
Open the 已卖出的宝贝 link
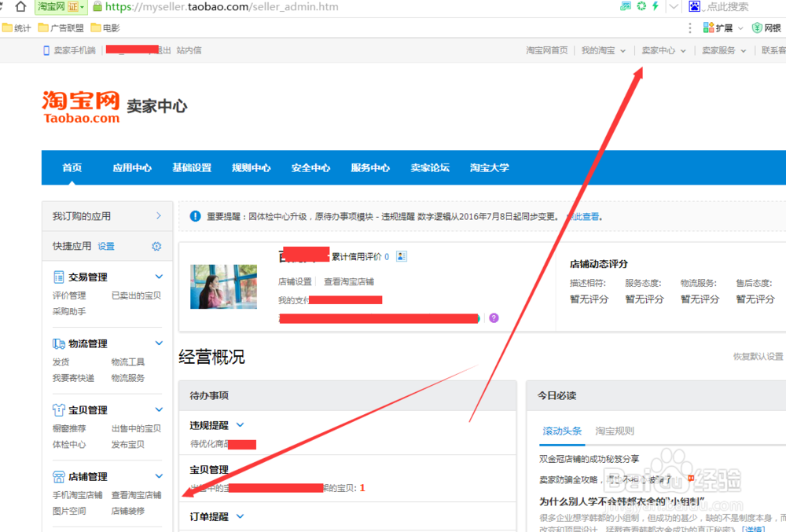[x=136, y=295]
